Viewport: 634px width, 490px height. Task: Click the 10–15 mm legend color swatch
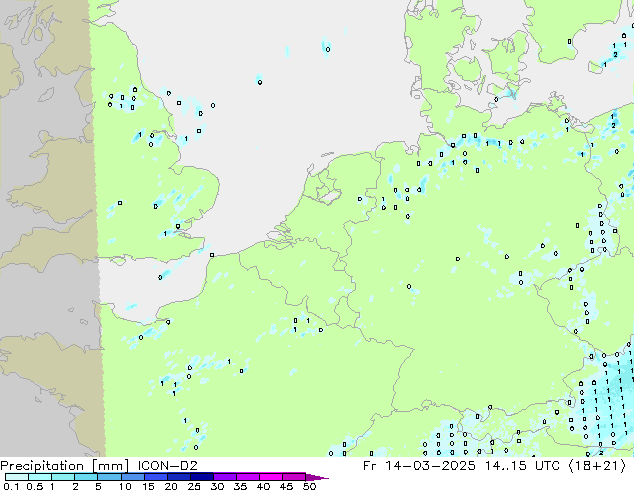tap(133, 477)
